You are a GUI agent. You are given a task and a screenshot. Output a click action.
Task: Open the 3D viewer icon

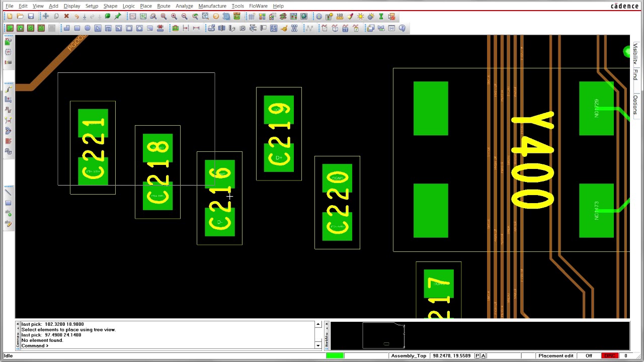point(226,17)
